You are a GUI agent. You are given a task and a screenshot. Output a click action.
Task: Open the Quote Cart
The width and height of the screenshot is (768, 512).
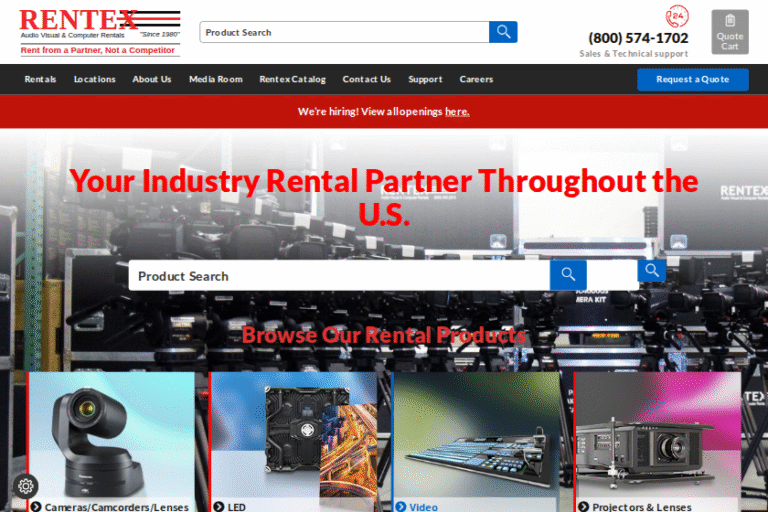pyautogui.click(x=729, y=32)
